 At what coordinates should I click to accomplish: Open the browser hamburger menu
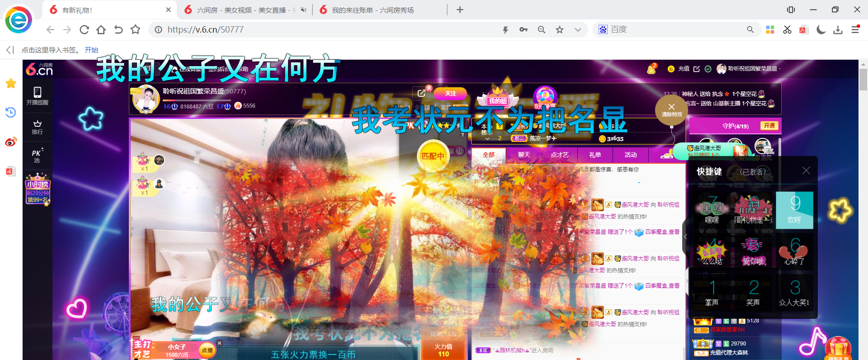[855, 29]
